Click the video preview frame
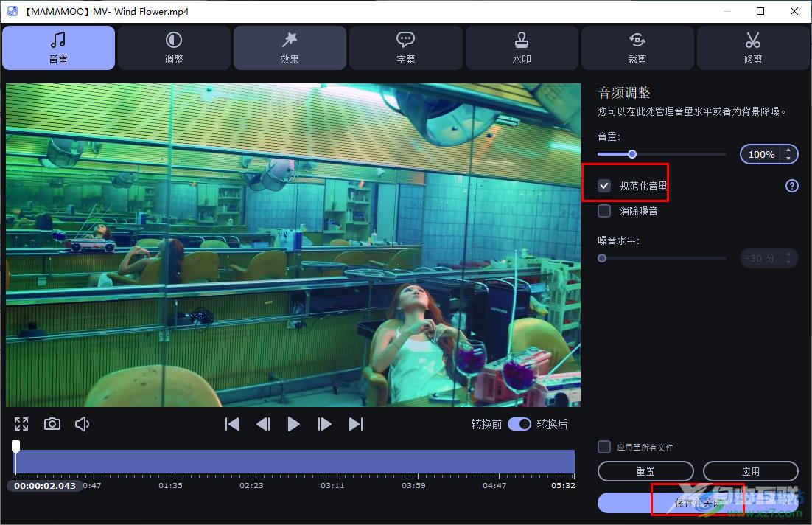Screen dimensions: 812x525 293,245
